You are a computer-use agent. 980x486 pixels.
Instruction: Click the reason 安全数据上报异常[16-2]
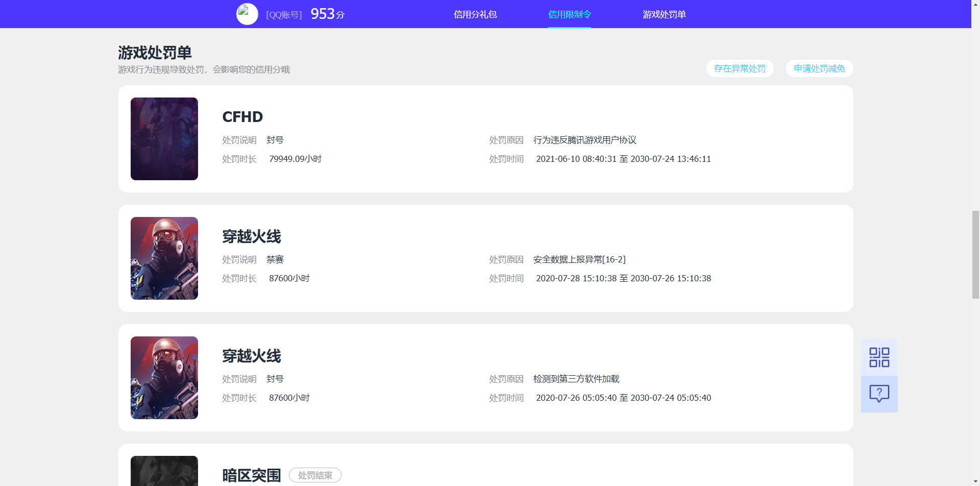point(579,259)
